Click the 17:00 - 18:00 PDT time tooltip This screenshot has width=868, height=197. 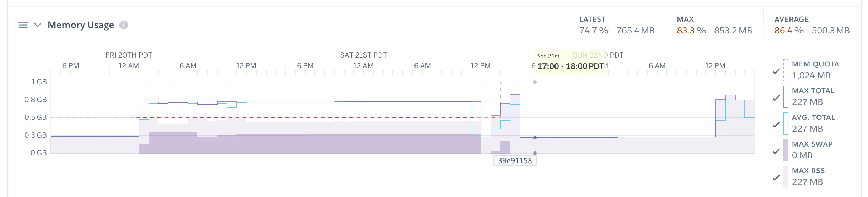570,66
